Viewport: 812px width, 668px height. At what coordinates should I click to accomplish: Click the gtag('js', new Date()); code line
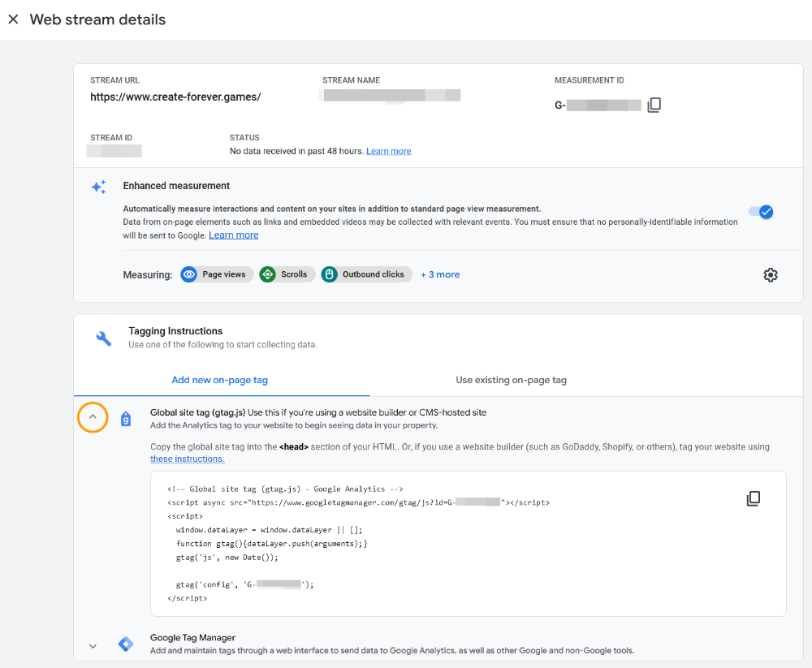(227, 557)
